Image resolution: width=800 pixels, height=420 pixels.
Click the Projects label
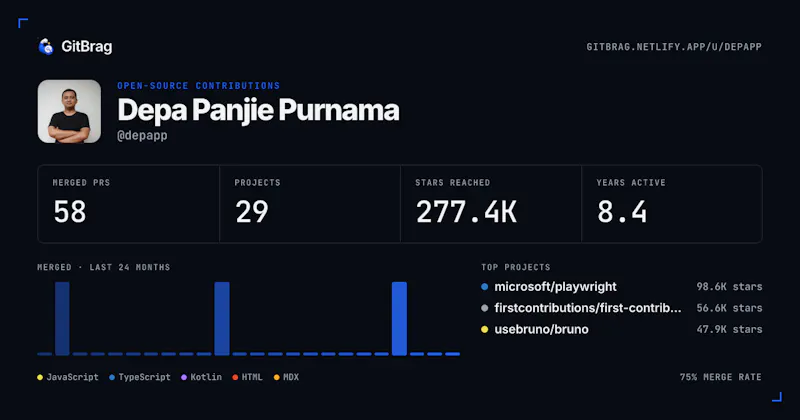click(x=257, y=183)
